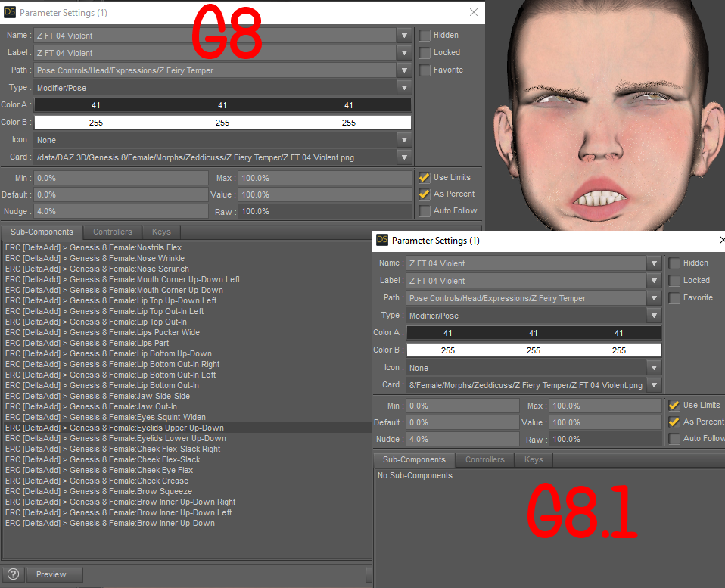Enable Auto Follow in G8 window
This screenshot has height=588, width=725.
(x=425, y=211)
